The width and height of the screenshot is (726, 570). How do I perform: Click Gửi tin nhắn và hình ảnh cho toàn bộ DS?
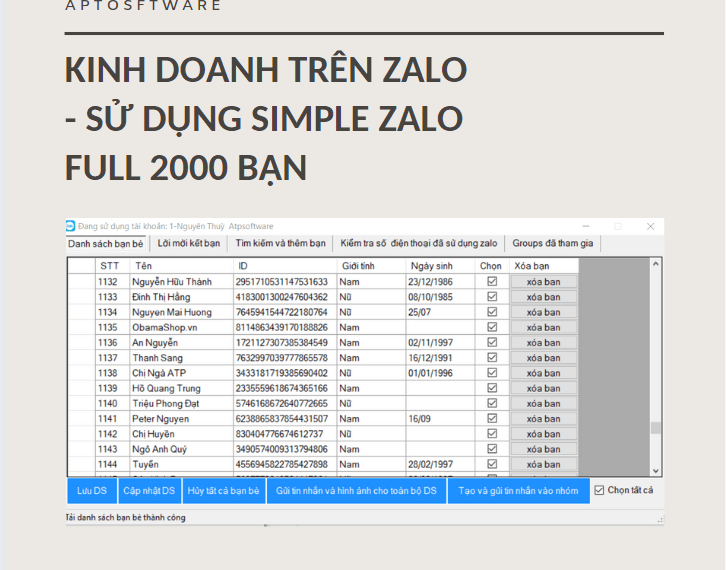coord(357,491)
